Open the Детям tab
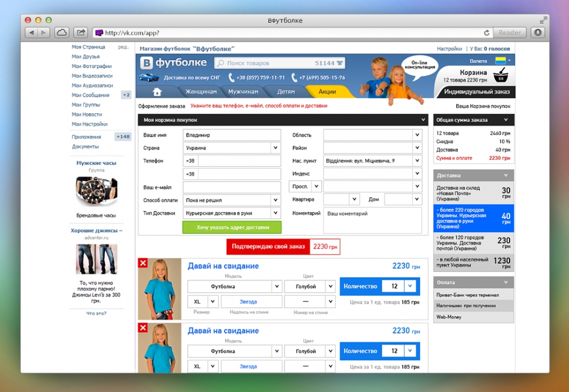The width and height of the screenshot is (569, 392). click(x=286, y=92)
